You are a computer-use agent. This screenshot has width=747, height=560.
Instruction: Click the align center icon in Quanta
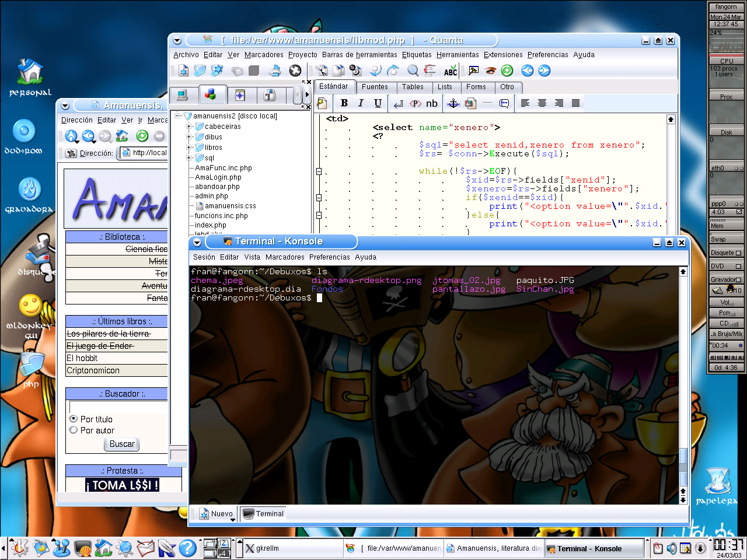pos(542,103)
